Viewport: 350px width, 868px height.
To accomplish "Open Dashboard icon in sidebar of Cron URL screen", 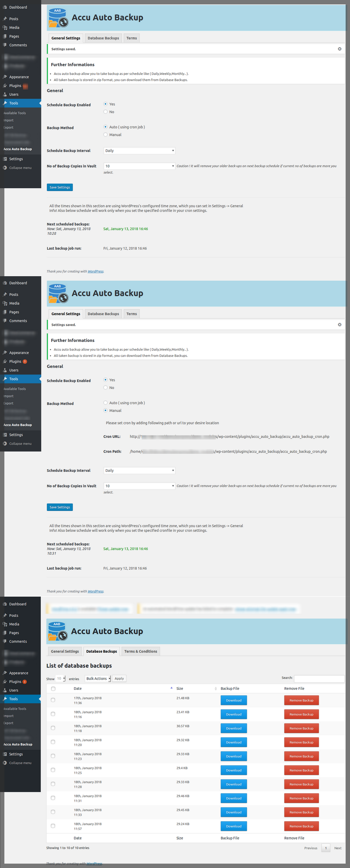I will pos(5,283).
